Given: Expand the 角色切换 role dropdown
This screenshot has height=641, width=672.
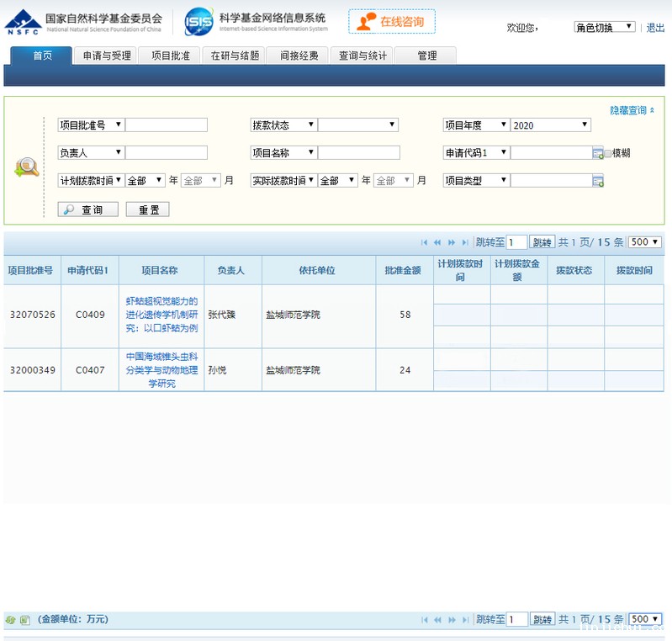Looking at the screenshot, I should click(x=604, y=27).
